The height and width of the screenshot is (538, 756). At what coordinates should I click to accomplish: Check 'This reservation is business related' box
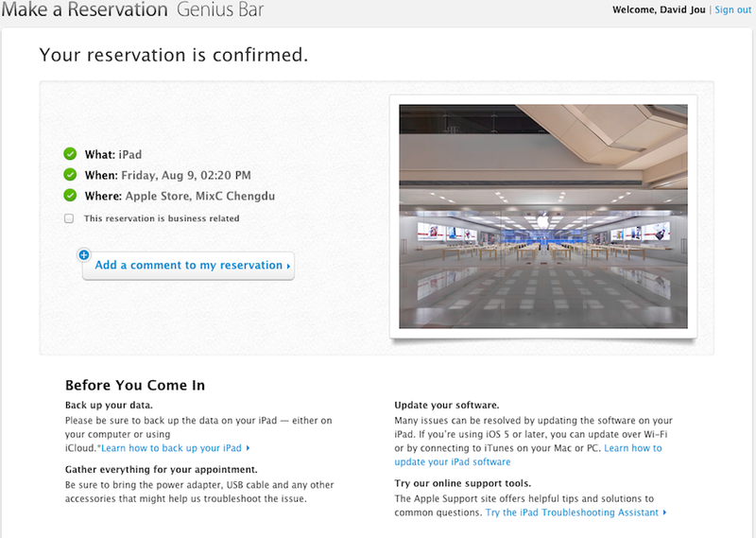click(69, 218)
